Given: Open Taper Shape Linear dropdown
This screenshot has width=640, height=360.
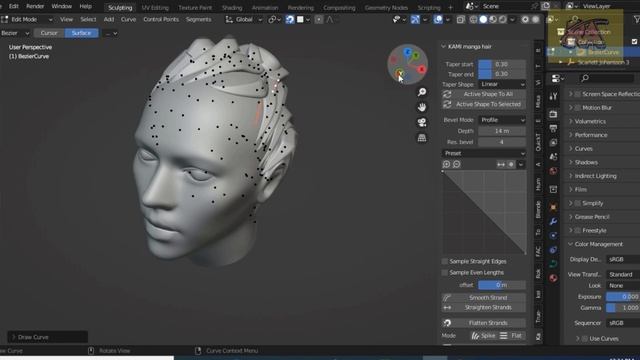Looking at the screenshot, I should click(x=502, y=84).
